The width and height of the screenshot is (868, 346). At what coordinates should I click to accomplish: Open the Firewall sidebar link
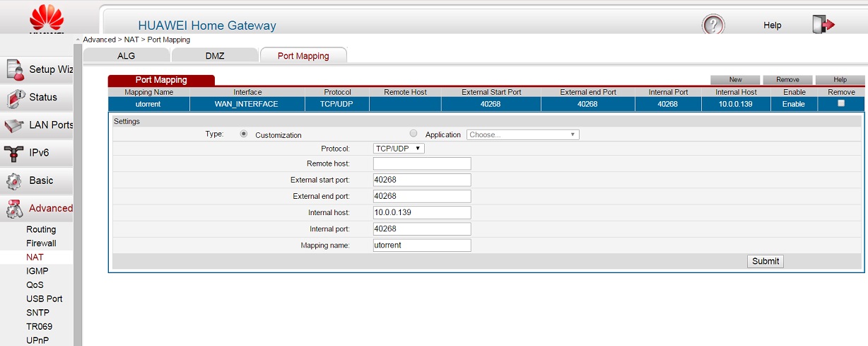coord(41,243)
